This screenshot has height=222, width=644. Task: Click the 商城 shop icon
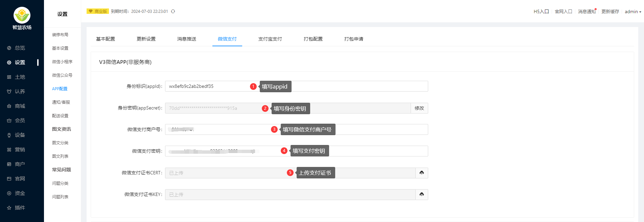point(9,106)
